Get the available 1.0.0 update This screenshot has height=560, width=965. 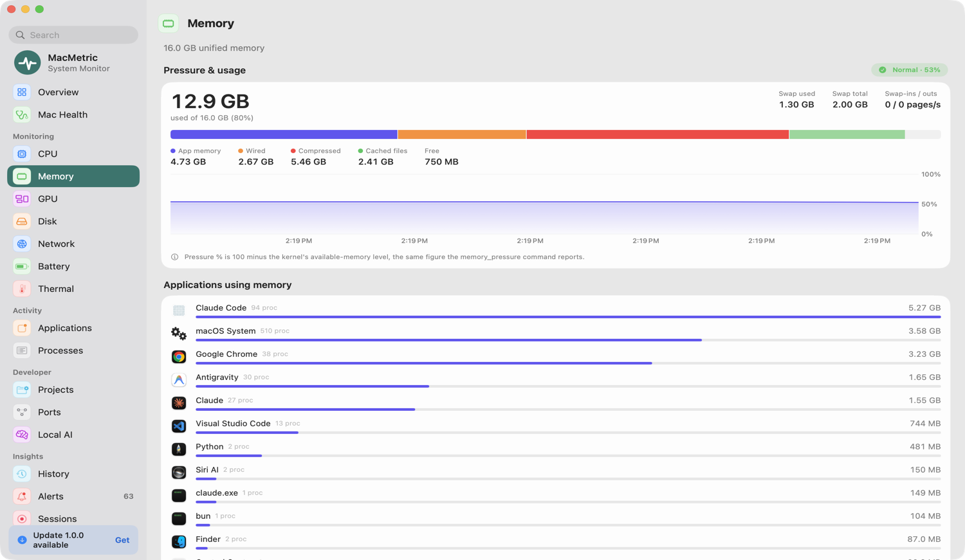point(122,541)
